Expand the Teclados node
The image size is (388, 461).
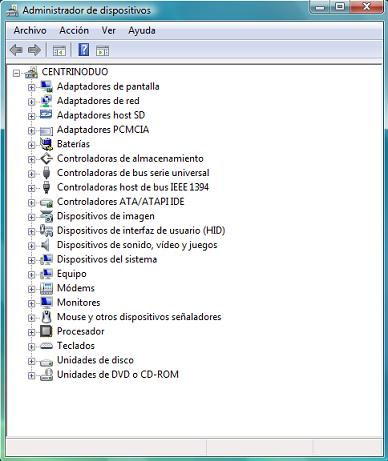[31, 347]
